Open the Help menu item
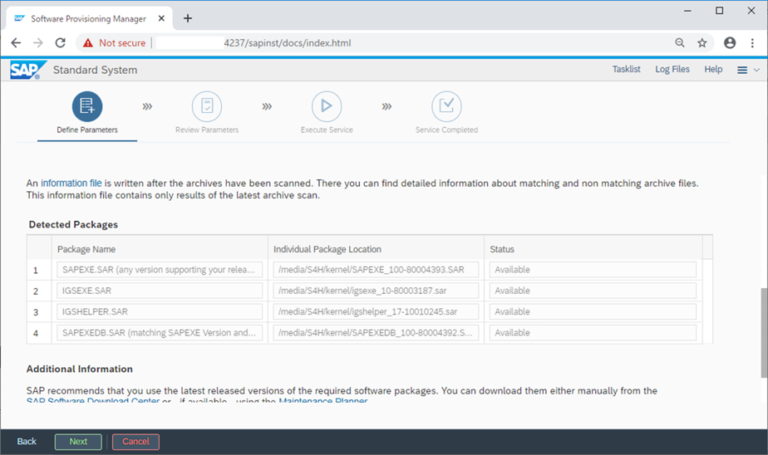The width and height of the screenshot is (768, 455). (713, 70)
